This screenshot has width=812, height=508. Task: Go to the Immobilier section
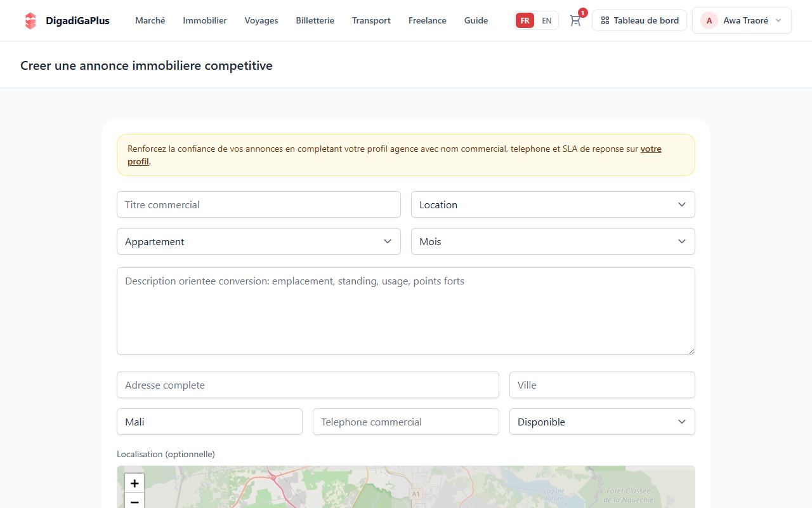pos(205,20)
